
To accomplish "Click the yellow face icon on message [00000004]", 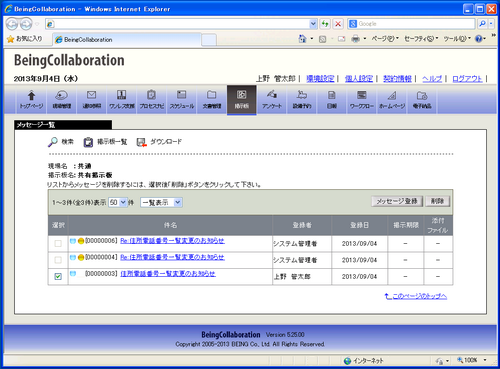I will tap(81, 257).
